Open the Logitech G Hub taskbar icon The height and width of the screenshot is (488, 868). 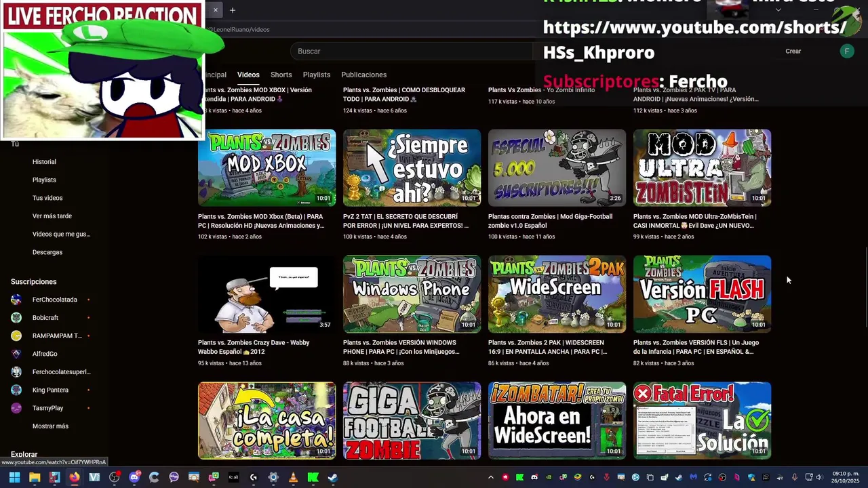pyautogui.click(x=254, y=477)
